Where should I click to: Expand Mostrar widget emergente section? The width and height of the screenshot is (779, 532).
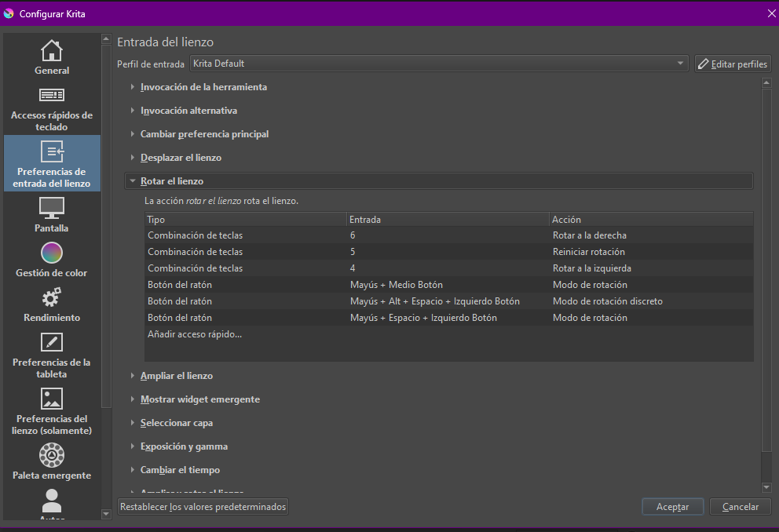(200, 399)
